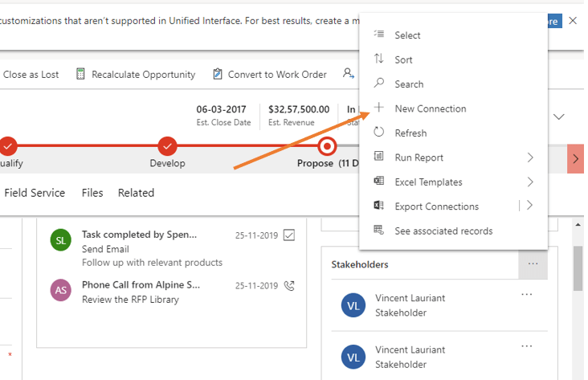Select the Propose stage on the process bar
Screen dimensions: 588x380
click(x=327, y=147)
